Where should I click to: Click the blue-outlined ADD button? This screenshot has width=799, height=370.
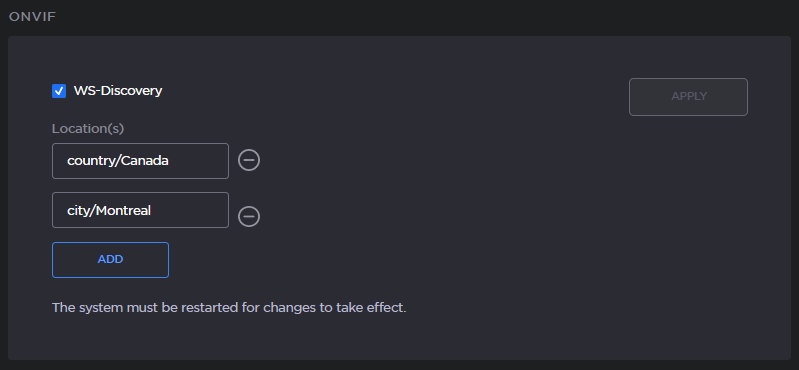tap(110, 260)
